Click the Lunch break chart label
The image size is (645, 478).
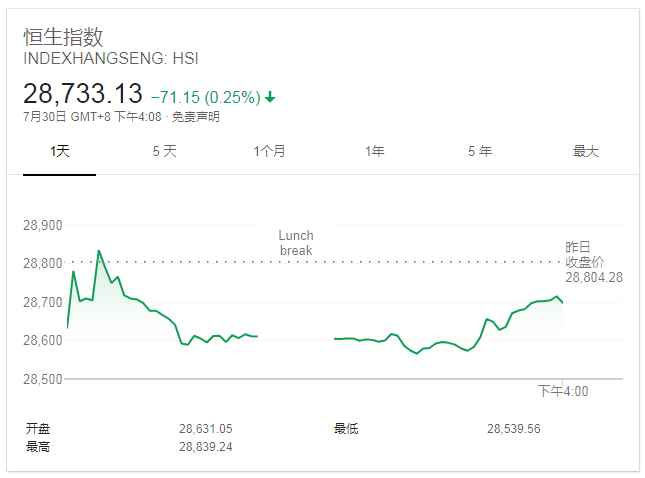click(296, 243)
